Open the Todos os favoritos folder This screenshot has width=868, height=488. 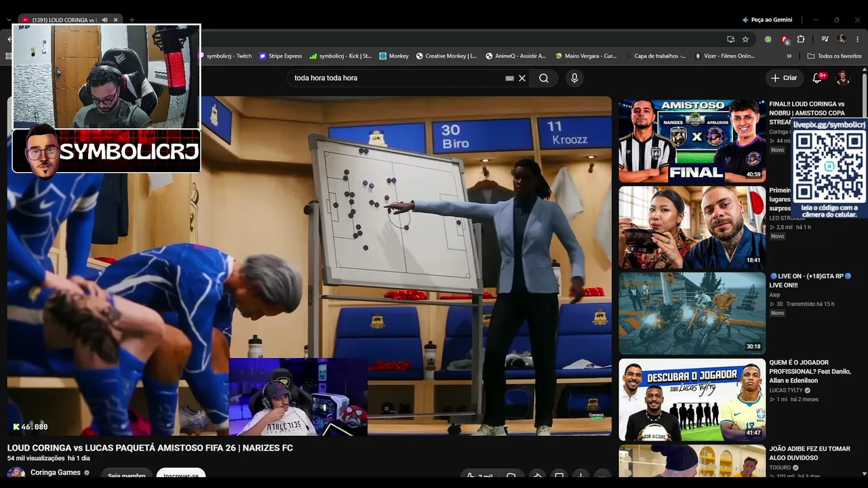tap(834, 56)
